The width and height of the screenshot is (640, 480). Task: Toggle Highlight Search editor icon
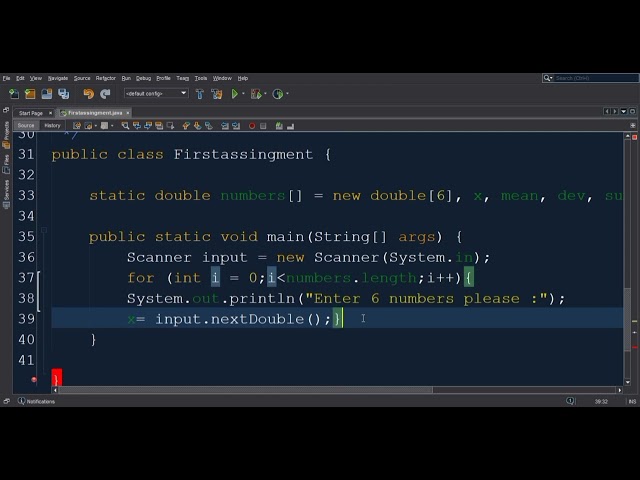pyautogui.click(x=159, y=126)
